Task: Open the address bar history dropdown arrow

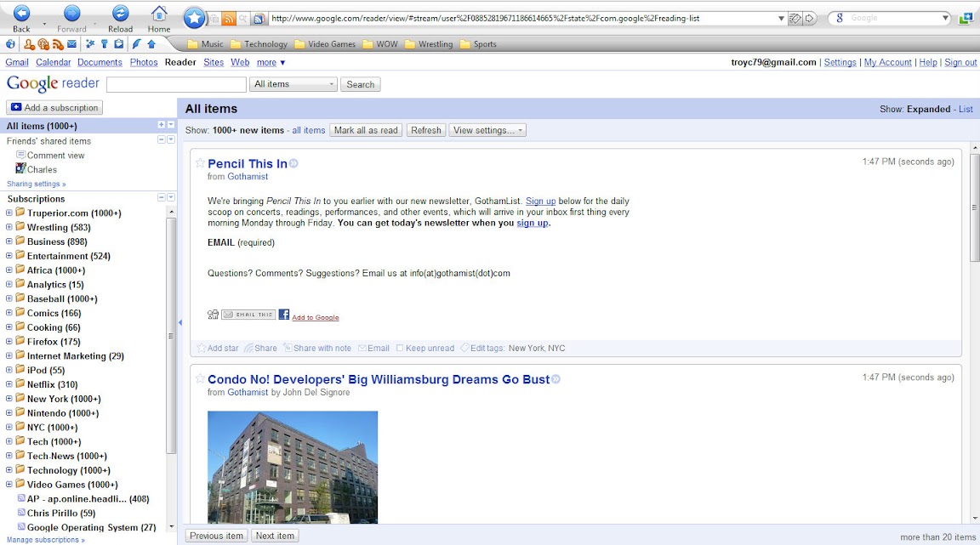Action: click(x=781, y=18)
